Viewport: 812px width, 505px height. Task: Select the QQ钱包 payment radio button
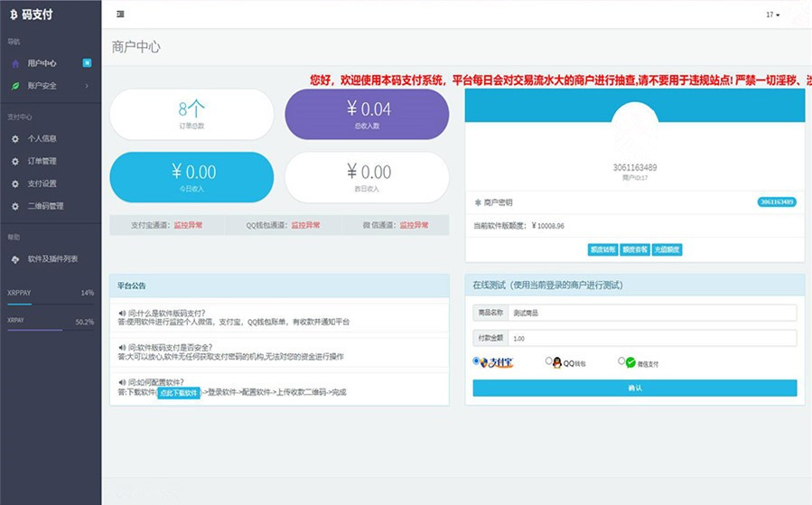click(x=549, y=361)
